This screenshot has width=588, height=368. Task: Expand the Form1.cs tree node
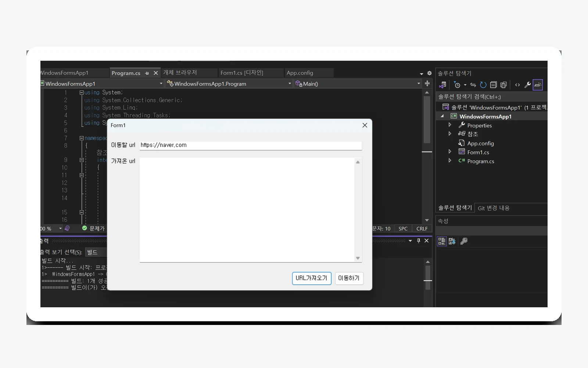pyautogui.click(x=450, y=151)
